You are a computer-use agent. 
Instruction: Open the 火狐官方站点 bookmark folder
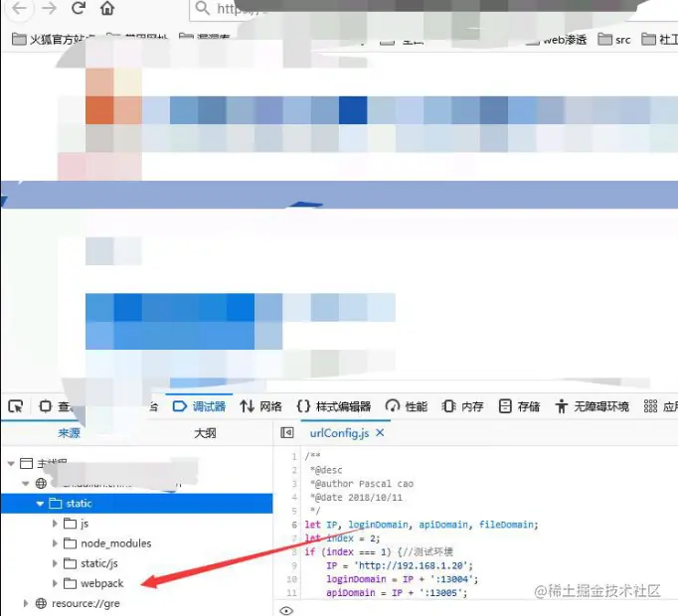pos(54,40)
